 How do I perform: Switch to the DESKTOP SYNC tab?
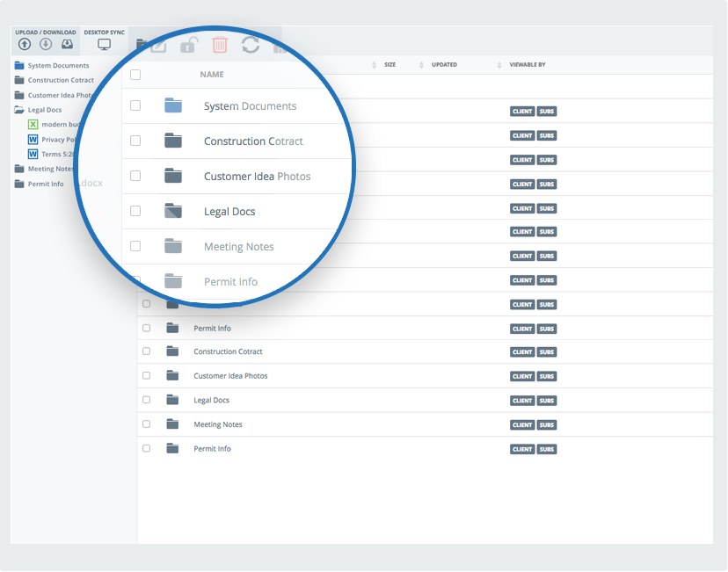point(105,33)
